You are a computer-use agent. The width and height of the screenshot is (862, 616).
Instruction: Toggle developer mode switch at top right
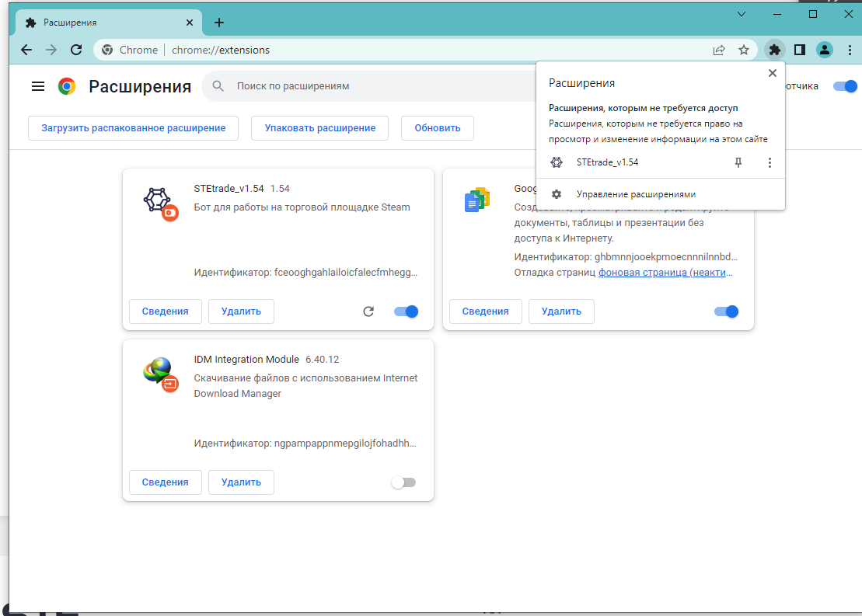845,86
